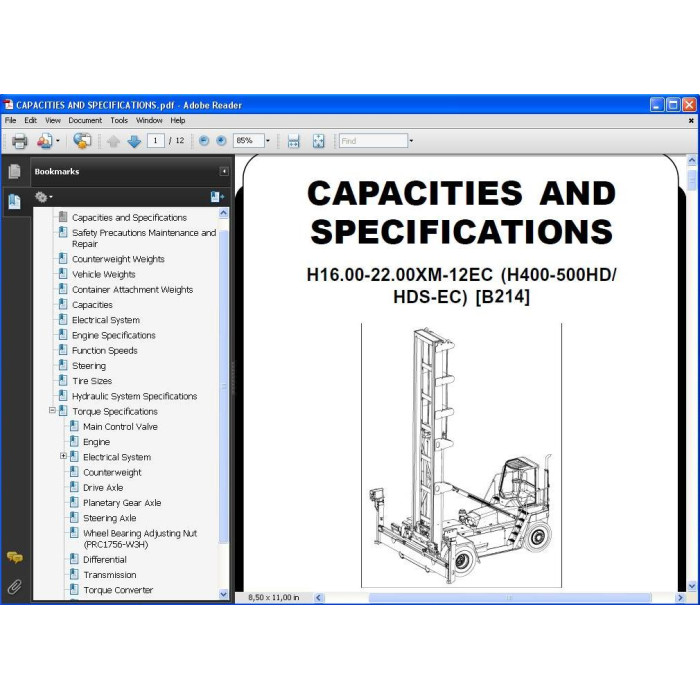Go to next page arrow
The width and height of the screenshot is (700, 700).
pos(134,142)
